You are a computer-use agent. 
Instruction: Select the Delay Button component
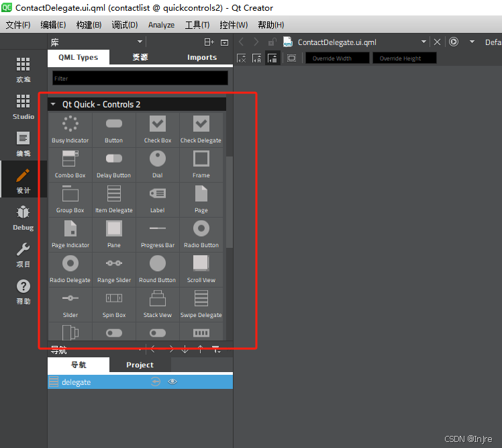(114, 165)
